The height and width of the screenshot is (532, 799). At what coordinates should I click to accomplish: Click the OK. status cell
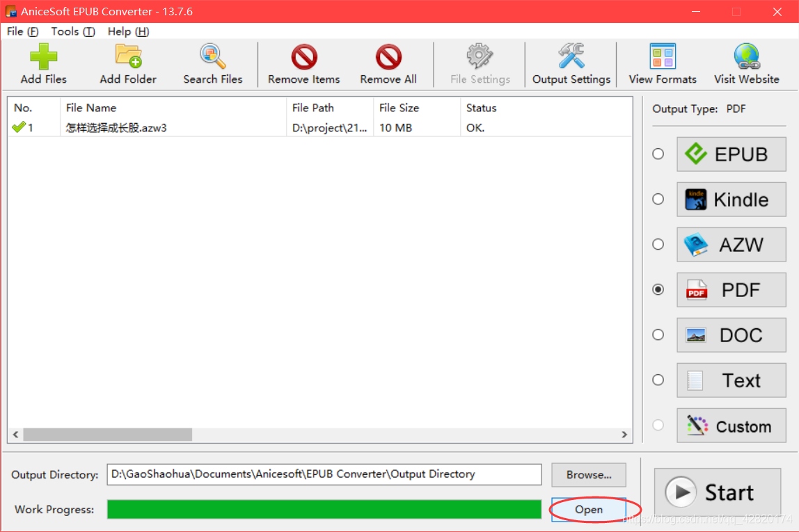475,128
